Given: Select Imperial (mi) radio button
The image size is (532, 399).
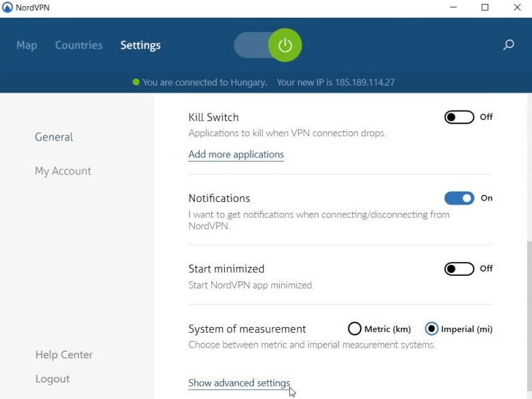Looking at the screenshot, I should [431, 329].
